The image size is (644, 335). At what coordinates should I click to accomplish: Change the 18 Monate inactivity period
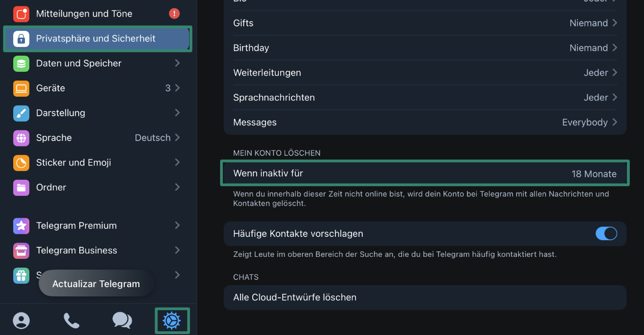[x=594, y=174]
